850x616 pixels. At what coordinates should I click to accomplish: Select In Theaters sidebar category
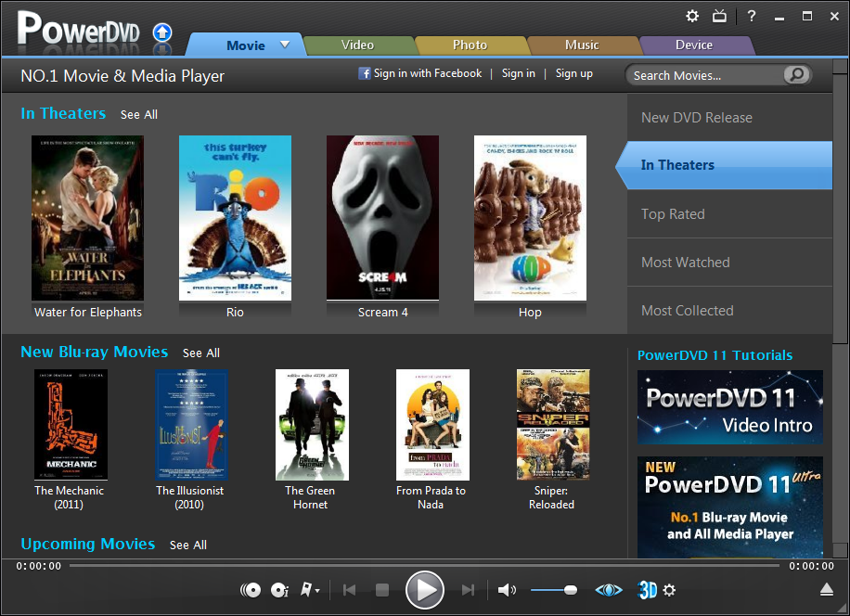724,165
